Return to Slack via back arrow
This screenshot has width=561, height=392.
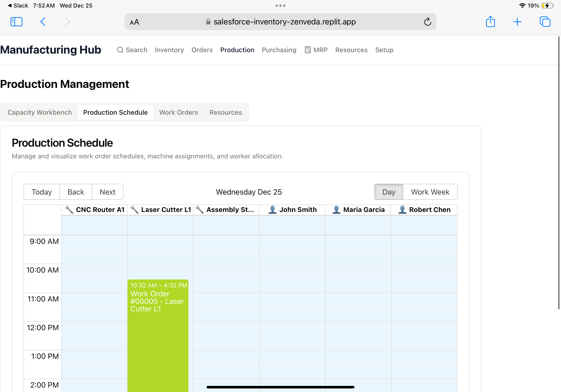18,6
